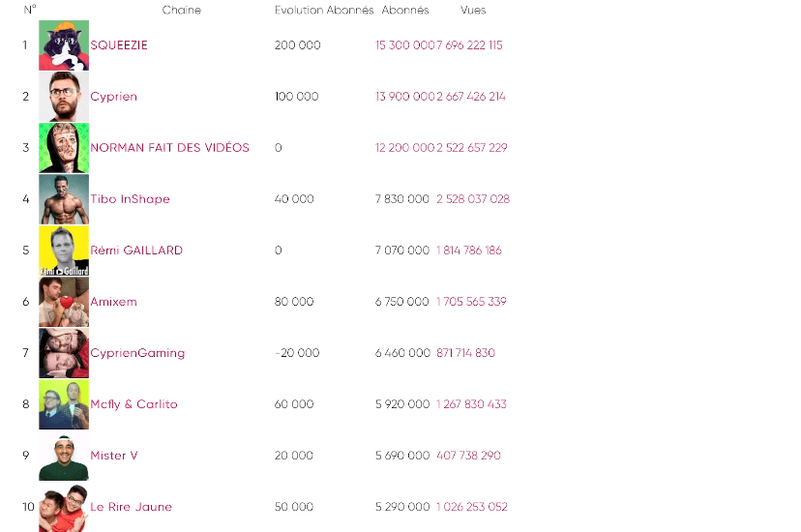801x532 pixels.
Task: Click the Cyprien channel name link
Action: [113, 97]
